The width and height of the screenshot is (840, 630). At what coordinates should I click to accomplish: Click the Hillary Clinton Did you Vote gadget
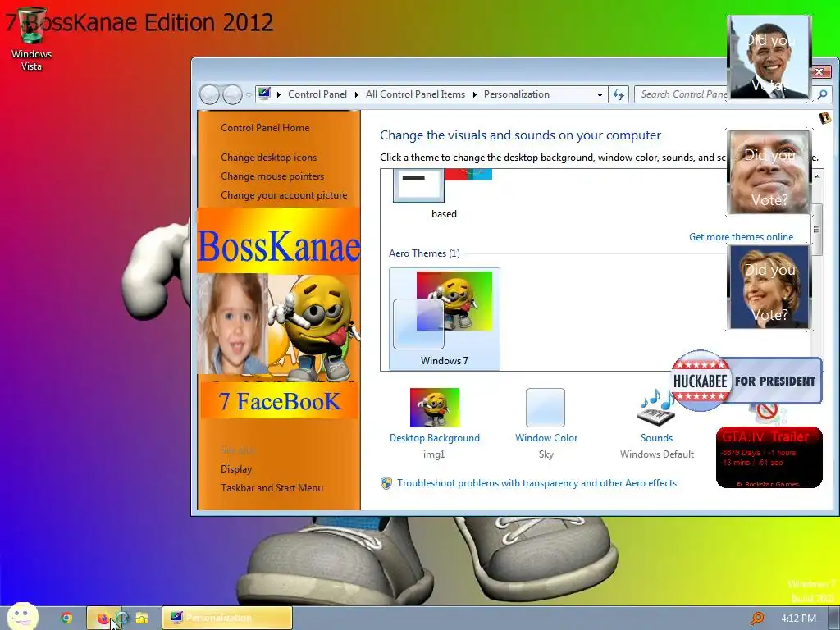click(769, 287)
